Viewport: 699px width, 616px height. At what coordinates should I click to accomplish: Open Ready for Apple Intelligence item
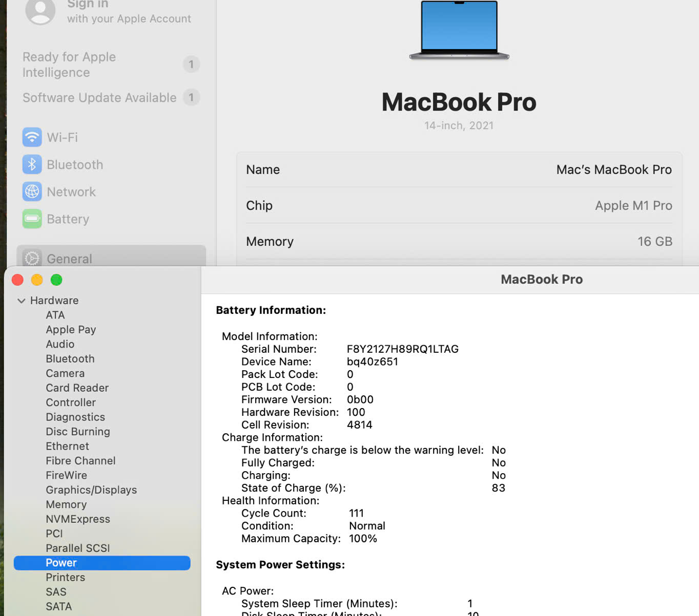pyautogui.click(x=69, y=65)
